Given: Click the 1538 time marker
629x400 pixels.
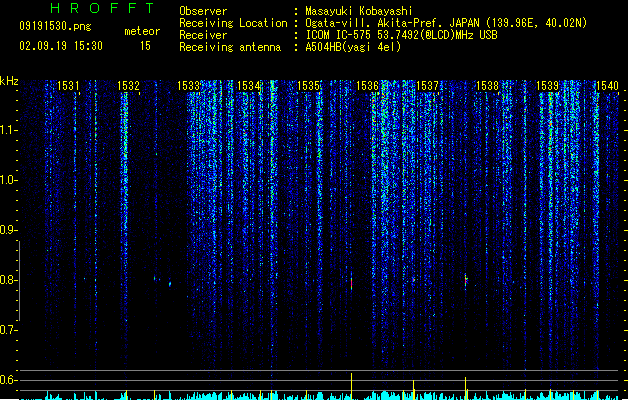Looking at the screenshot, I should 487,86.
